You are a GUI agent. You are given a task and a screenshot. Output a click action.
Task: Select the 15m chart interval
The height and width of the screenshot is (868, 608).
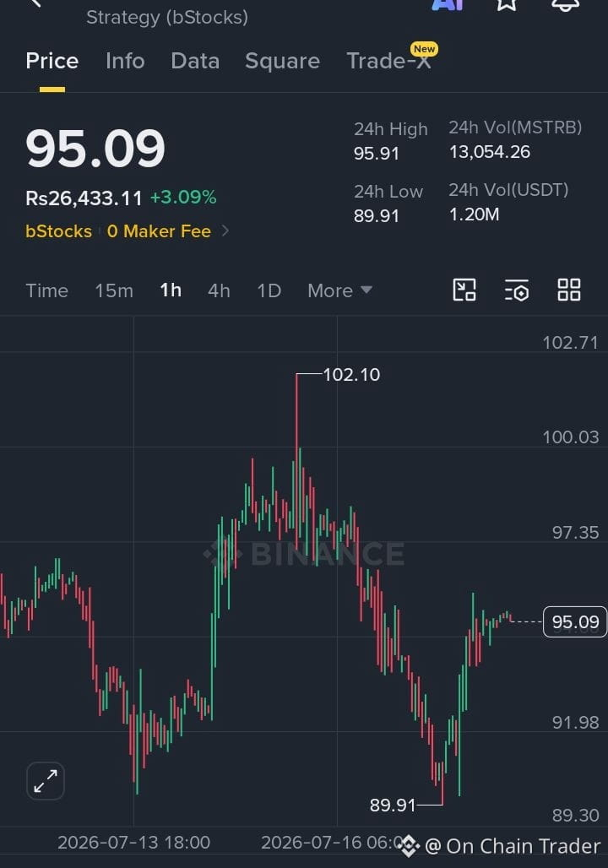(x=114, y=290)
